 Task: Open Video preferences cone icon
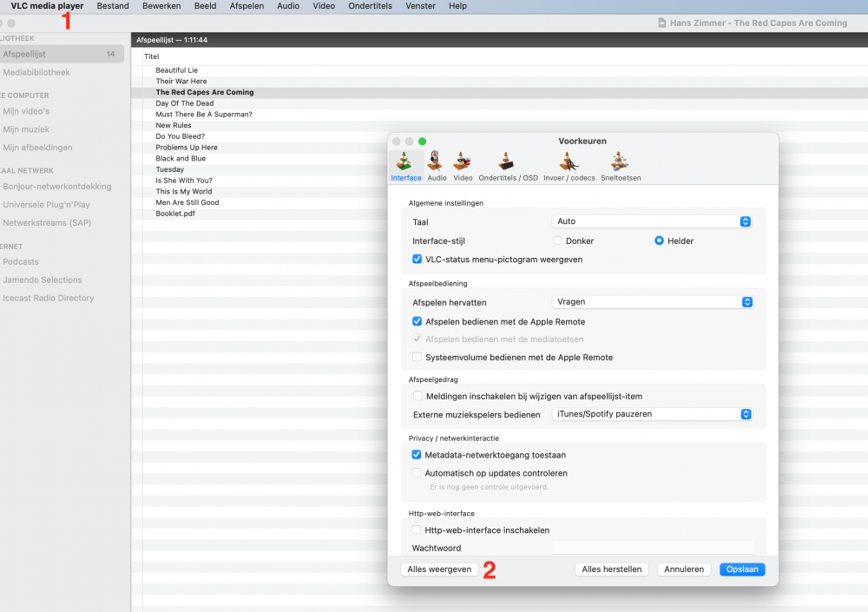[463, 162]
